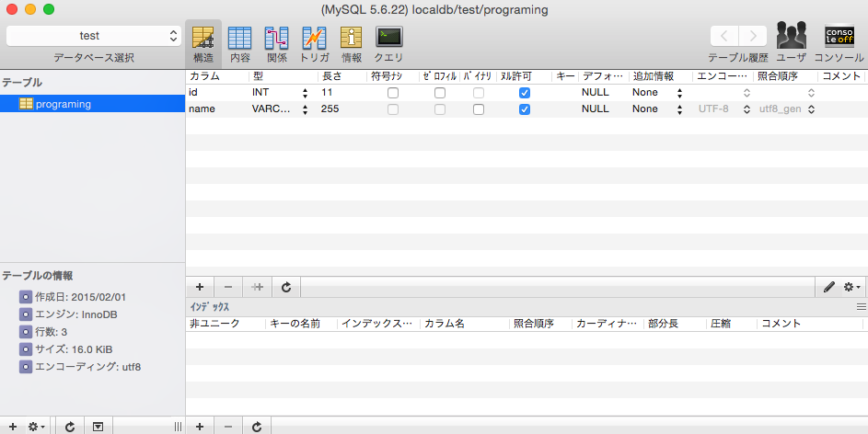
Task: Open the 構造 (Structure) view
Action: tap(203, 44)
